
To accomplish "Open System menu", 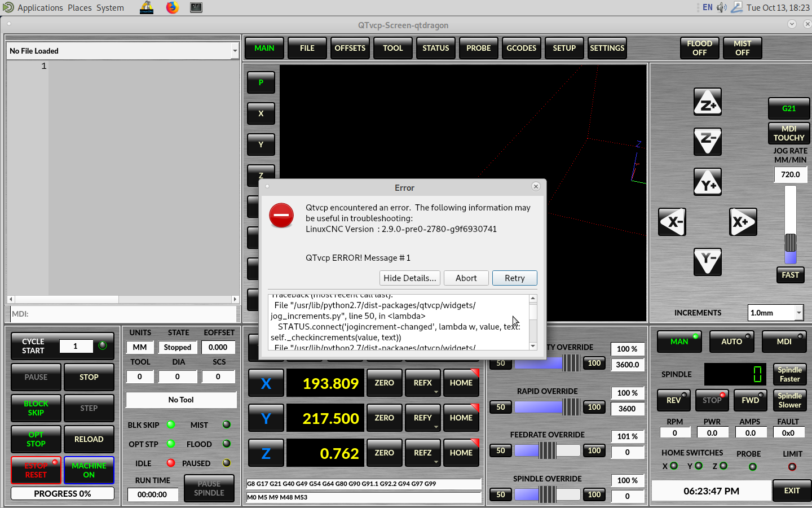I will [110, 8].
